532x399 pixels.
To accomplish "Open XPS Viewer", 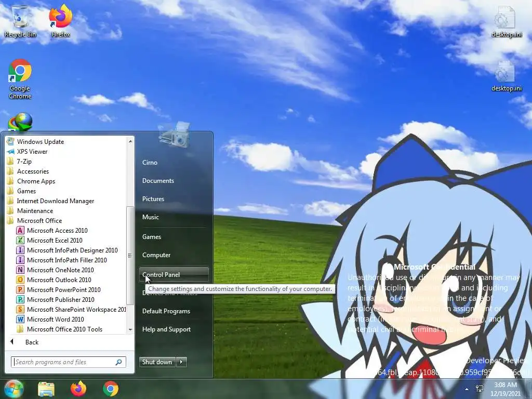I will coord(27,151).
